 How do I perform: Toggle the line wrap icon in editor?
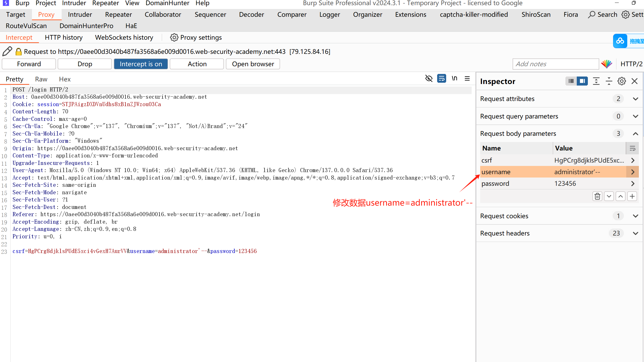[x=442, y=78]
